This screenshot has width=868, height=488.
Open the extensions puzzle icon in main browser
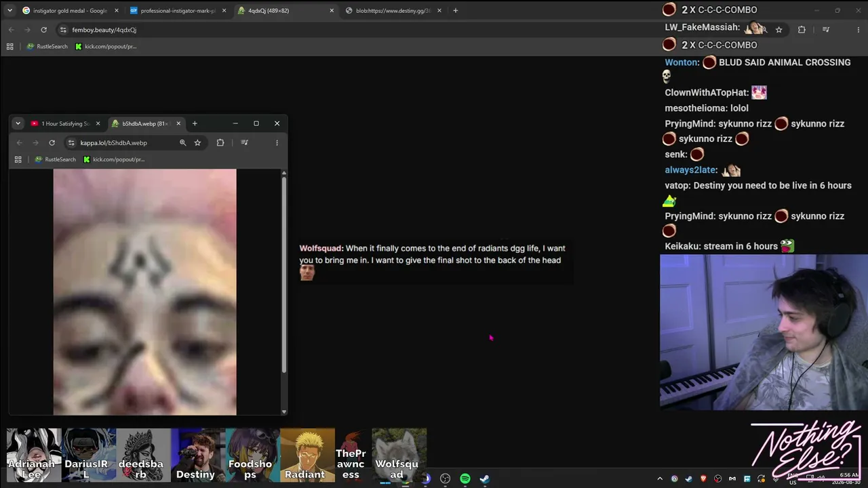802,30
